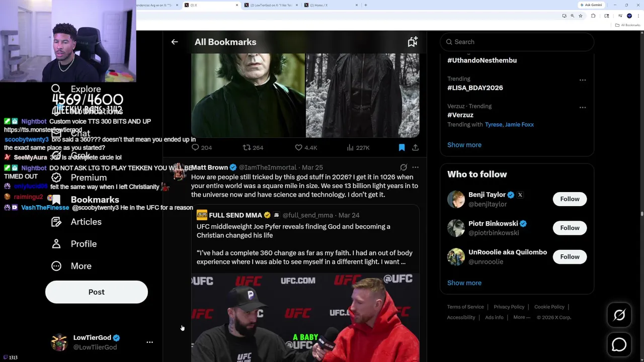
Task: Open Cookie Policy link
Action: click(x=549, y=307)
